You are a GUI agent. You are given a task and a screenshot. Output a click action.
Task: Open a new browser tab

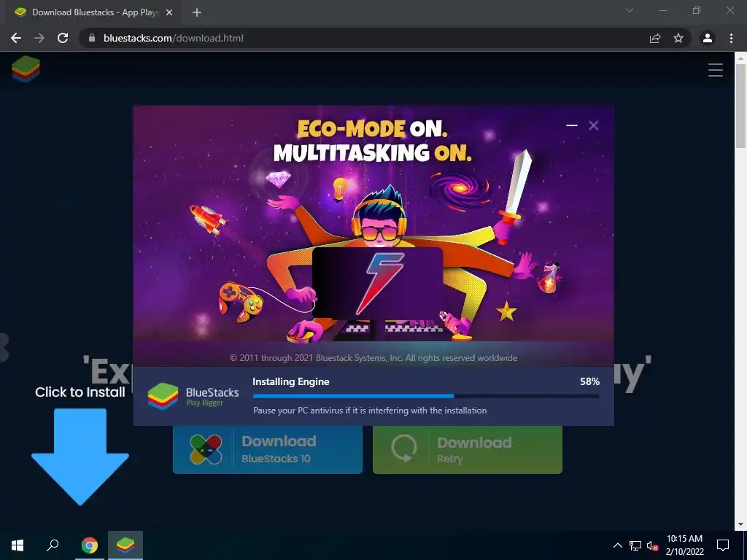[x=197, y=12]
